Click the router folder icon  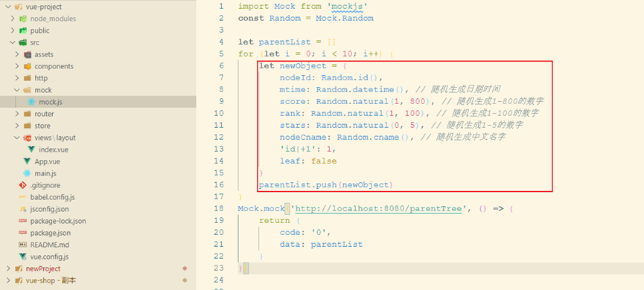(x=28, y=114)
